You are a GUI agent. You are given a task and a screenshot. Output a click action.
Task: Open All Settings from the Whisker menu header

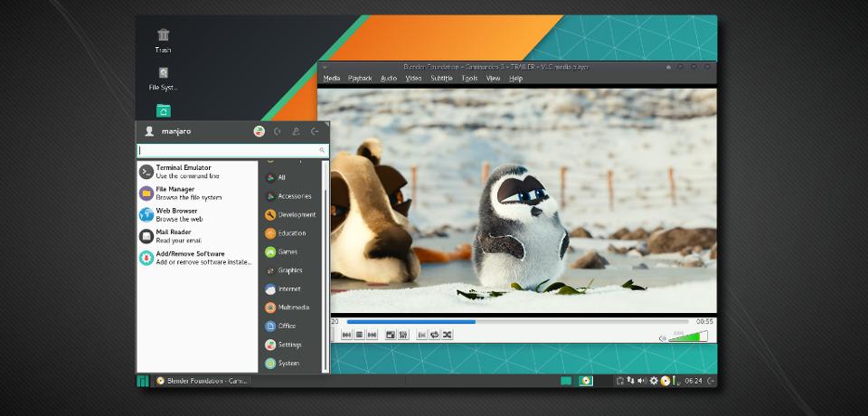coord(259,131)
